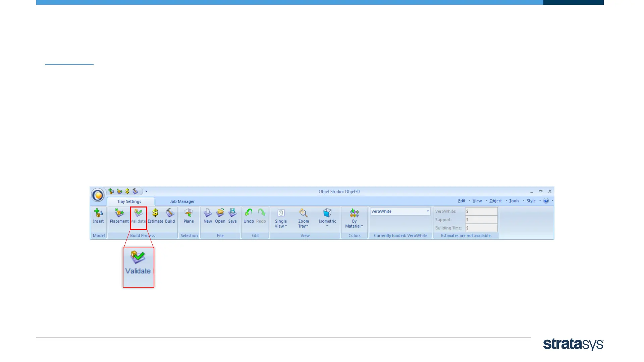Click the Insert model icon
644x362 pixels.
coord(98,216)
